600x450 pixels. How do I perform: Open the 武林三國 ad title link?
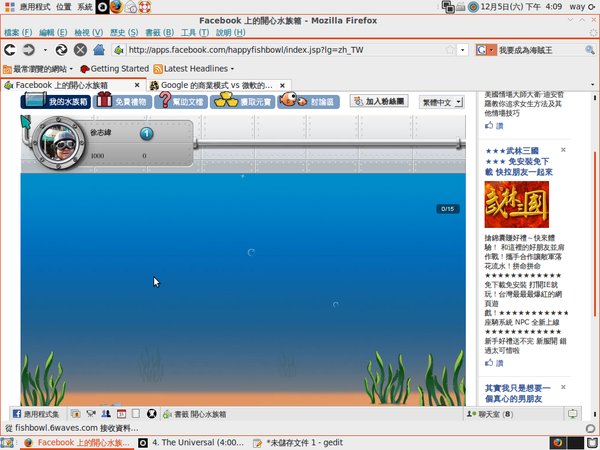click(x=518, y=161)
